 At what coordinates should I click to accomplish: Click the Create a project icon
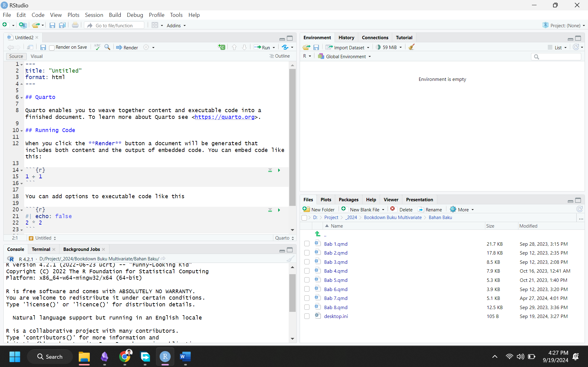point(23,25)
